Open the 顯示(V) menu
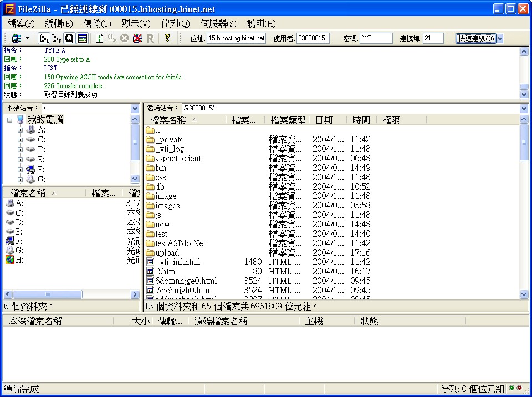Viewport: 532px width, 397px height. pos(136,23)
